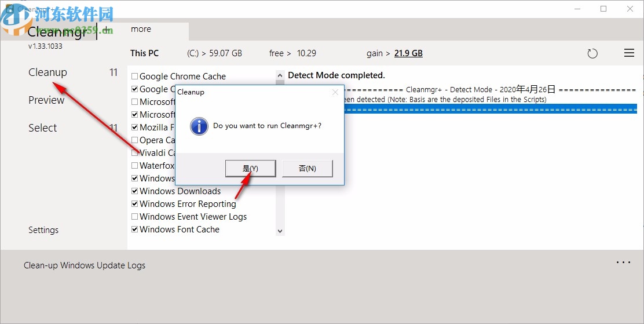
Task: Uncheck the Windows Downloads checkbox
Action: click(x=135, y=191)
